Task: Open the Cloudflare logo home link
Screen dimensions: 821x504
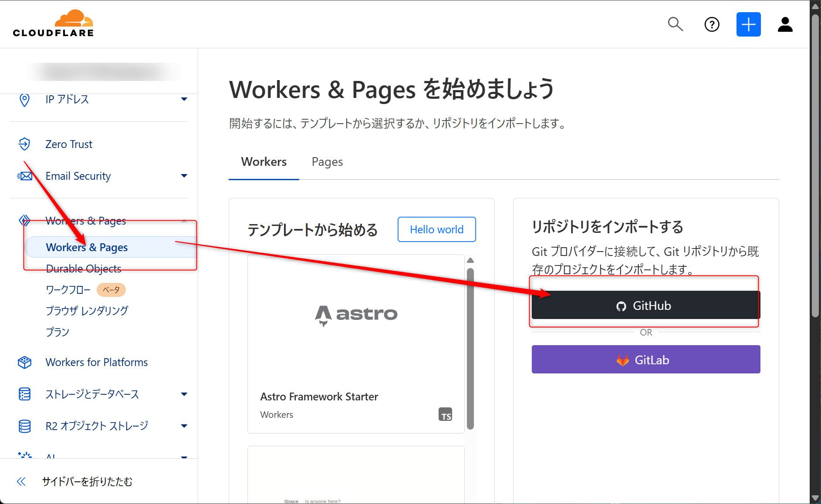Action: [53, 24]
